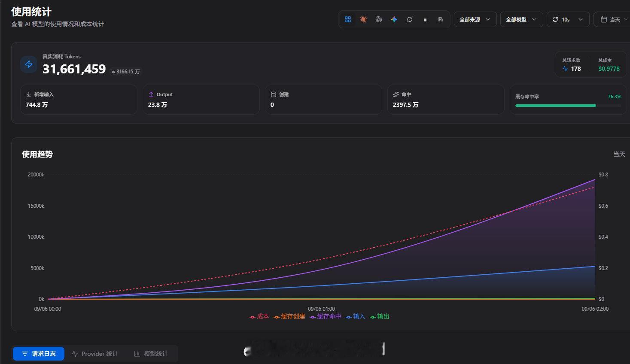Toggle the 输入 series in chart legend
Screen dimensions: 630x364
[356, 316]
